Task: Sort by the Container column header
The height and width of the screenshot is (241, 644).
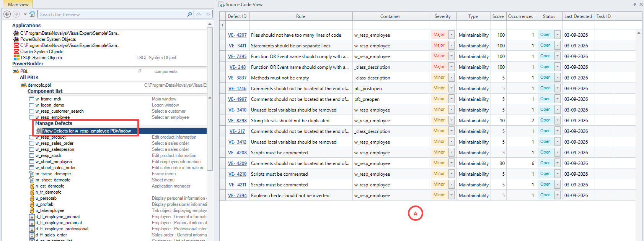Action: coord(390,16)
